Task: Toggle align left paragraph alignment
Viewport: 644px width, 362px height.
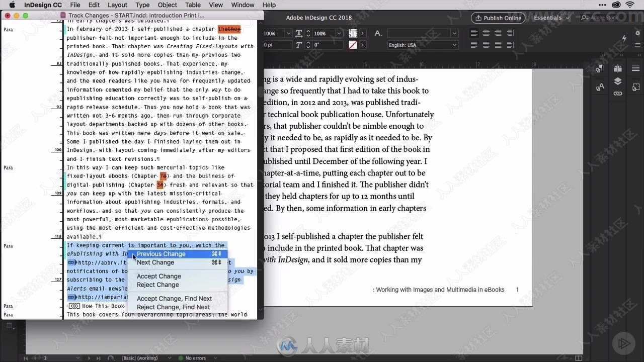Action: pyautogui.click(x=474, y=33)
